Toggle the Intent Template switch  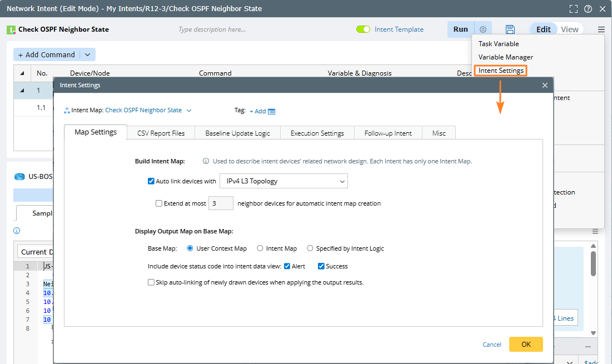click(x=363, y=29)
